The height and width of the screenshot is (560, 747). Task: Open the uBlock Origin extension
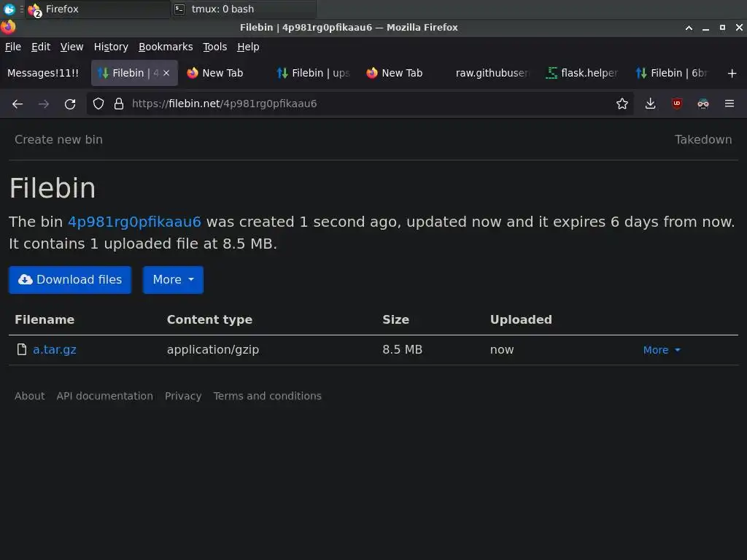click(x=676, y=104)
